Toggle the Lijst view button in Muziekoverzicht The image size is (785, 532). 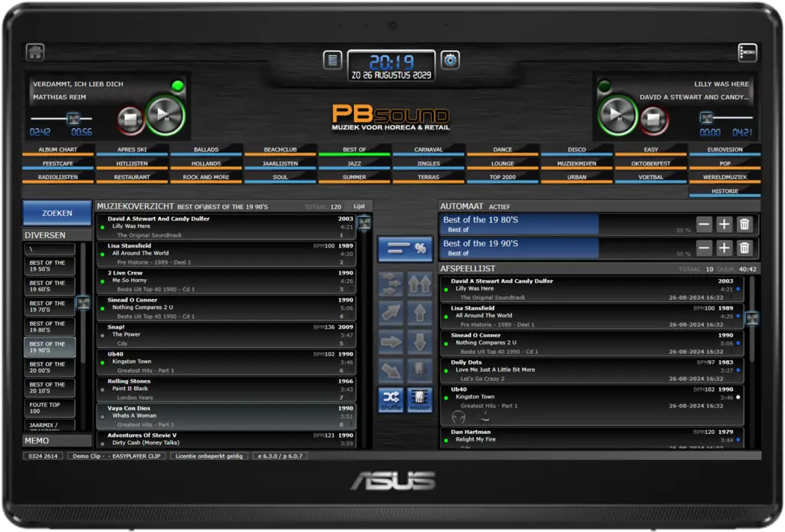[x=358, y=206]
